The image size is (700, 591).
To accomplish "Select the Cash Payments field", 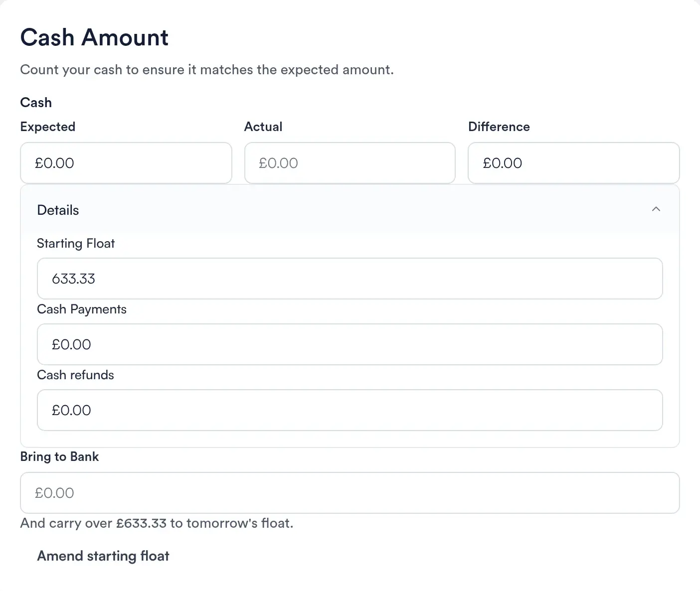I will pos(350,344).
